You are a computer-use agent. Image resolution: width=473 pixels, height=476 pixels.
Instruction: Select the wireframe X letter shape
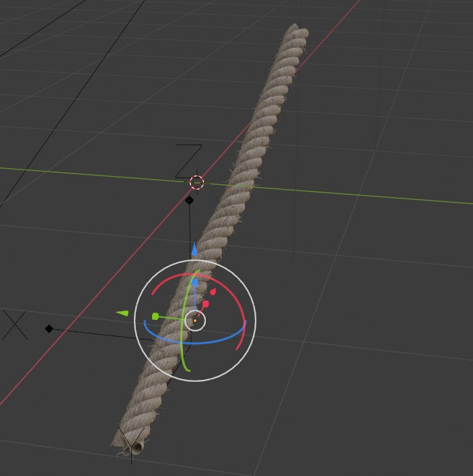15,325
